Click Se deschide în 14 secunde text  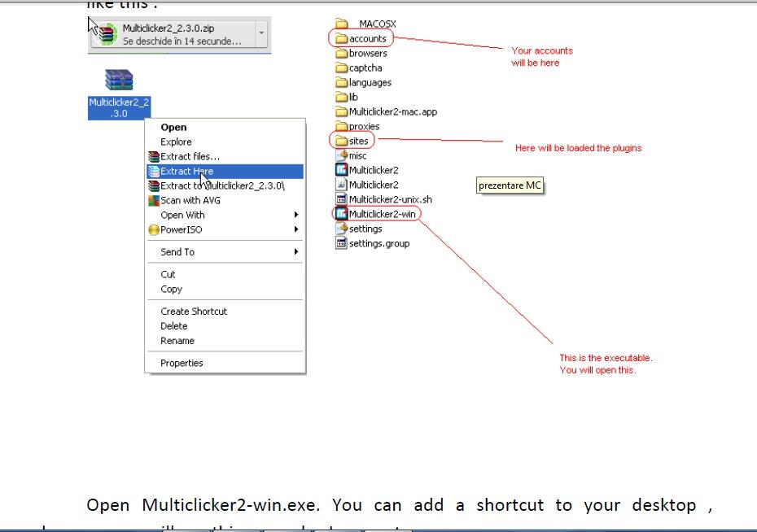[x=182, y=41]
